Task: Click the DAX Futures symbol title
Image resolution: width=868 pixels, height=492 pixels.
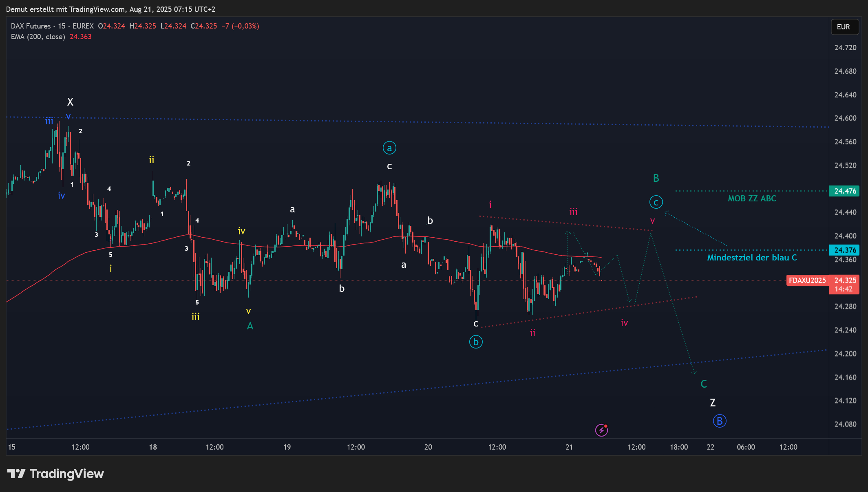Action: pyautogui.click(x=31, y=26)
